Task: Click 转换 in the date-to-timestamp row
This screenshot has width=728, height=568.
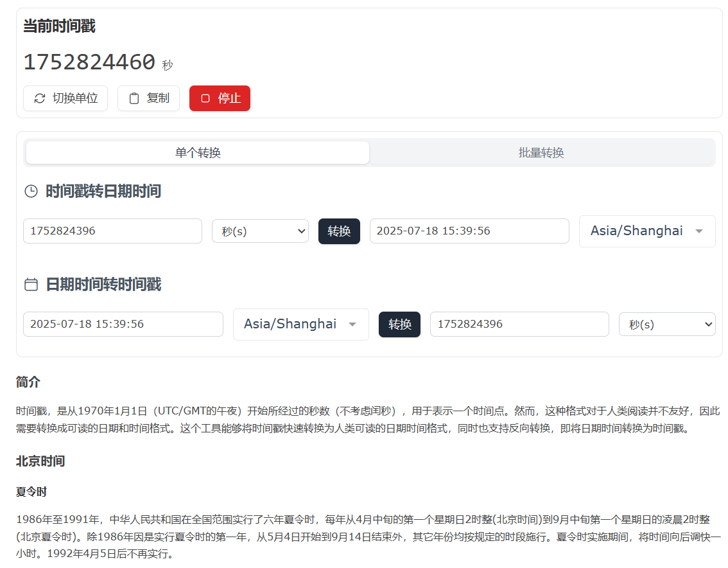Action: coord(400,324)
